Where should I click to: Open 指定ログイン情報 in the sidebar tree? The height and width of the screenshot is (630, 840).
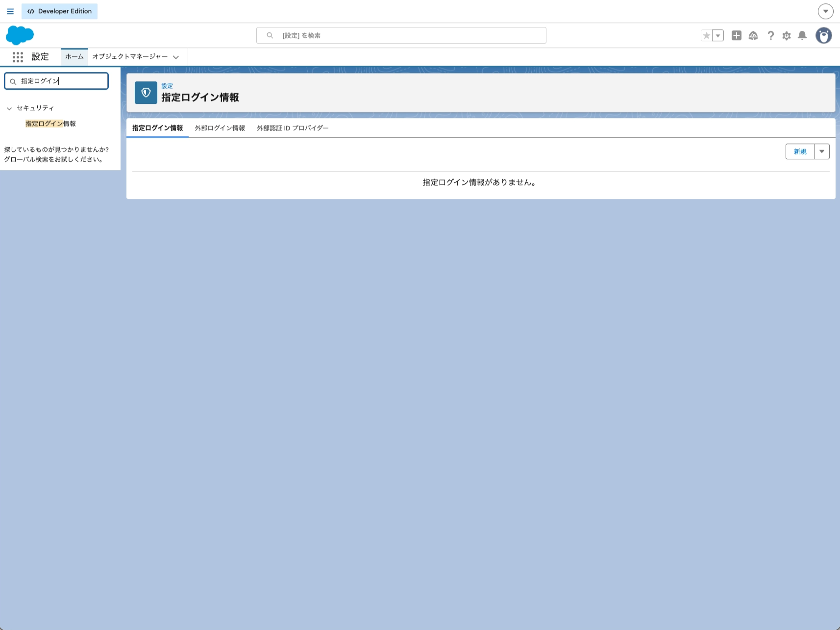pos(50,124)
